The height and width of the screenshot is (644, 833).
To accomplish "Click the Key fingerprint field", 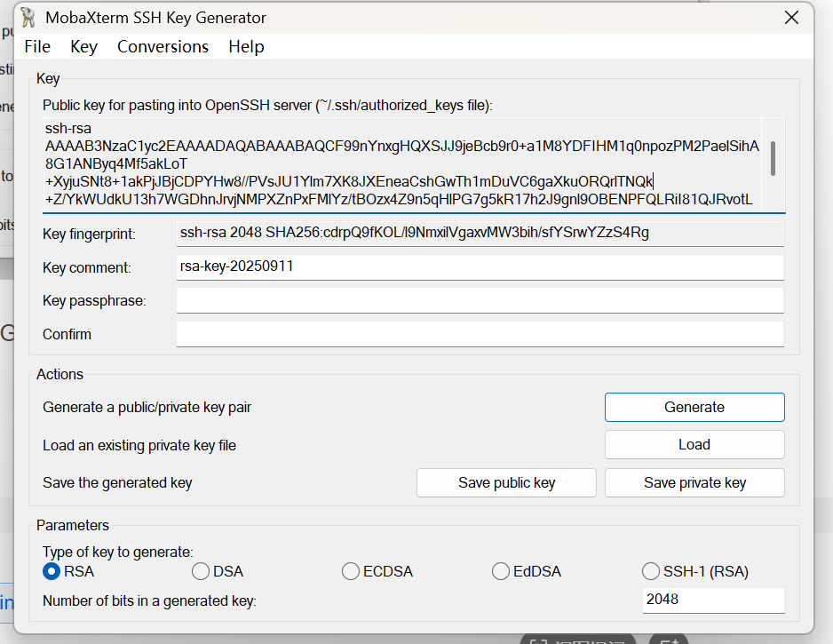I will [480, 234].
